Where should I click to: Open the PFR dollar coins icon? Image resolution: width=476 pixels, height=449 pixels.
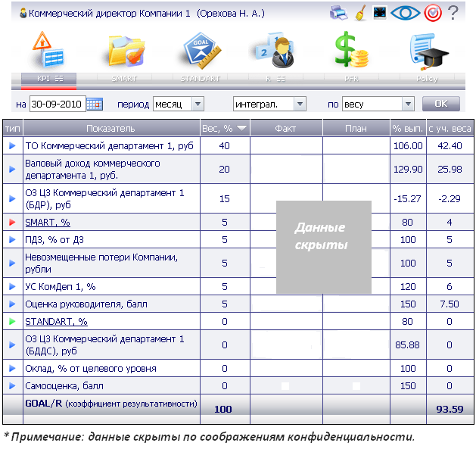[x=352, y=50]
